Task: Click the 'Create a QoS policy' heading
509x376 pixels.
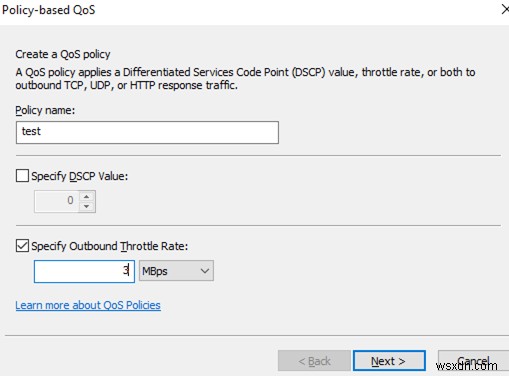Action: (x=63, y=54)
